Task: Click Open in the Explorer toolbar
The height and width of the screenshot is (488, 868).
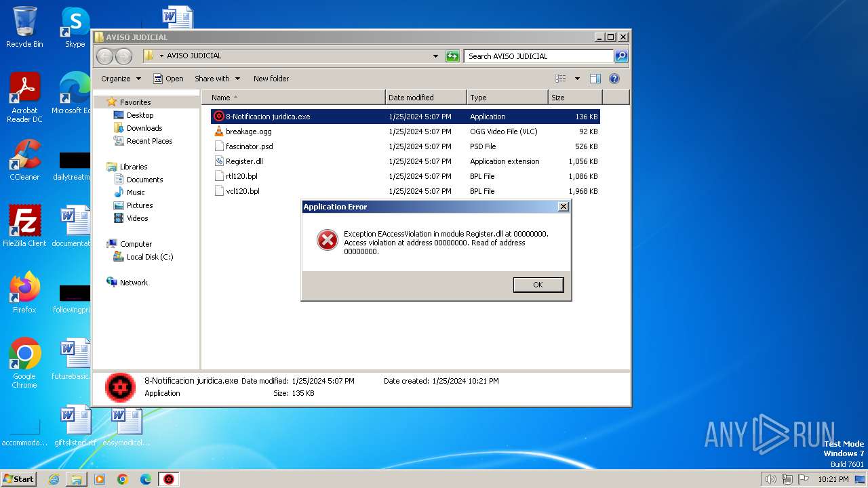Action: coord(168,79)
